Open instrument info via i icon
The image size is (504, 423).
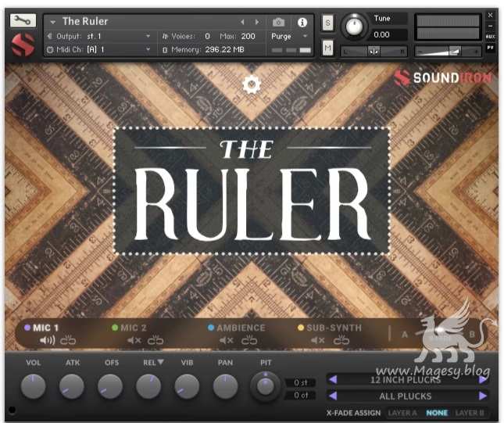tap(302, 22)
